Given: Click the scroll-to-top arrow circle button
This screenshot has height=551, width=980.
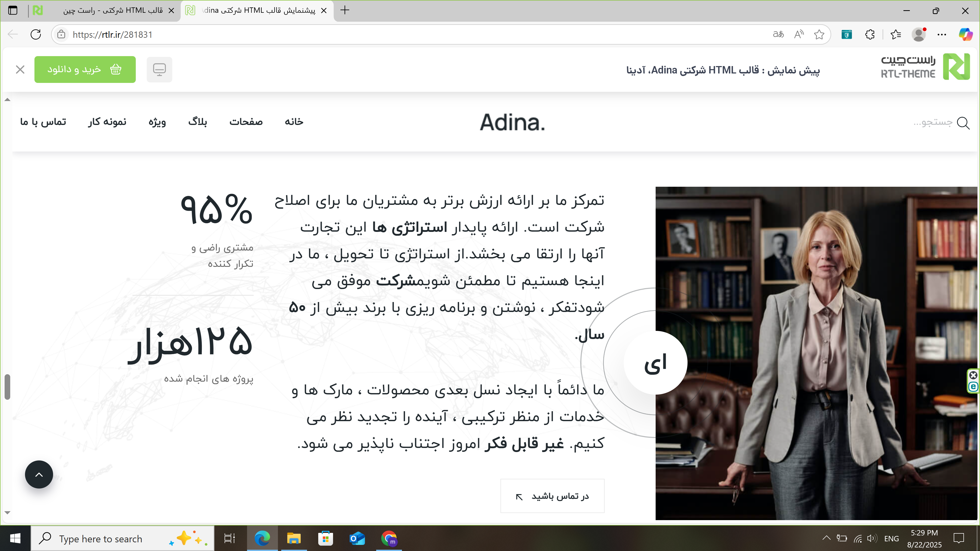Looking at the screenshot, I should [39, 474].
